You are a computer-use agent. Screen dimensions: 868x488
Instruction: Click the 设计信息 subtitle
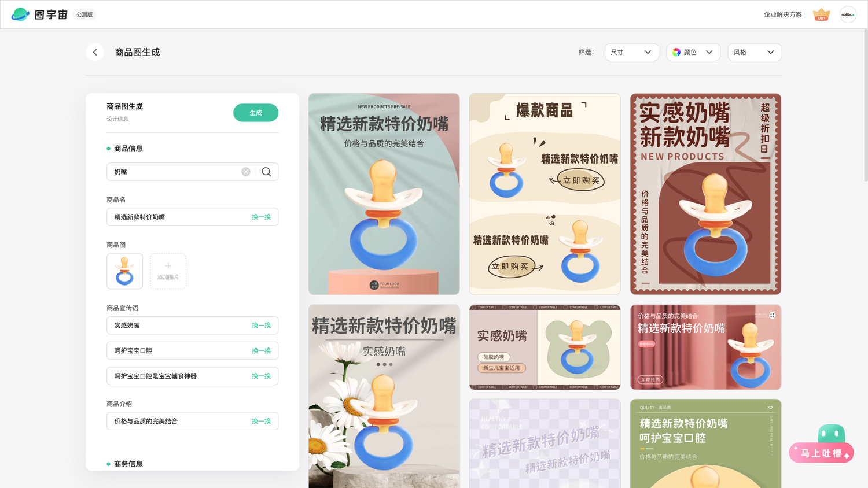click(x=117, y=119)
